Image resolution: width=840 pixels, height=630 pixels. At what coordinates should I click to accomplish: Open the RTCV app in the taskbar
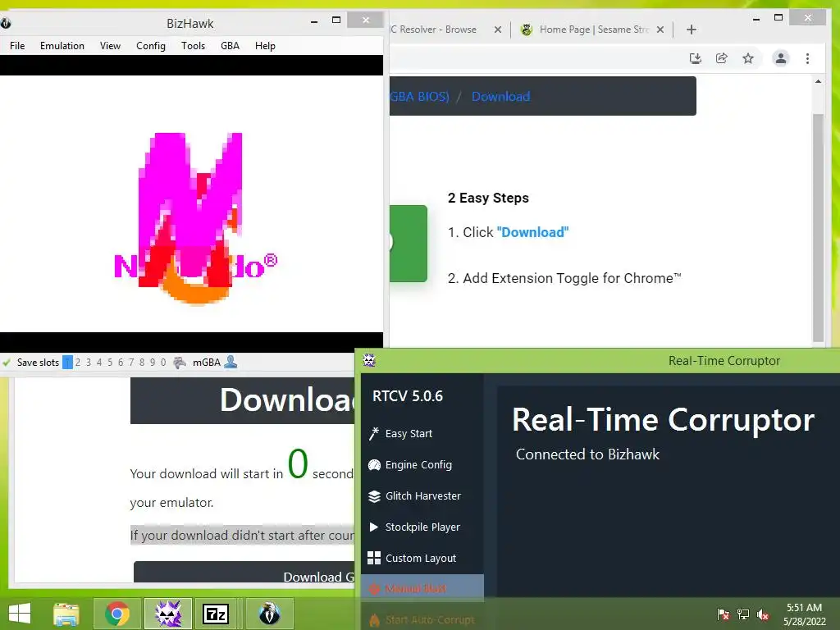pyautogui.click(x=168, y=614)
